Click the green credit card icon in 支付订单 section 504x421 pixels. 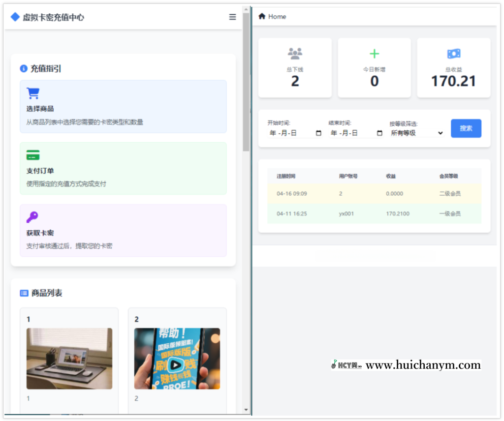click(32, 155)
